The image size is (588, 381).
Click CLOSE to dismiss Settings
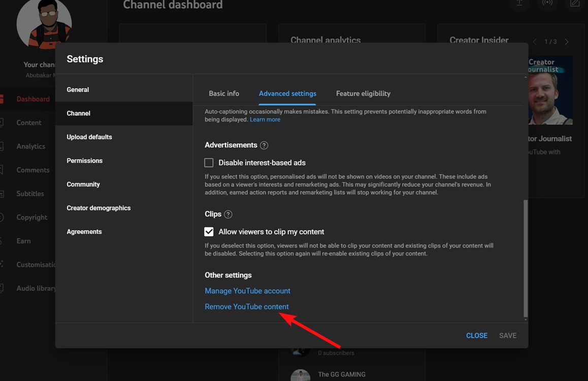point(476,335)
